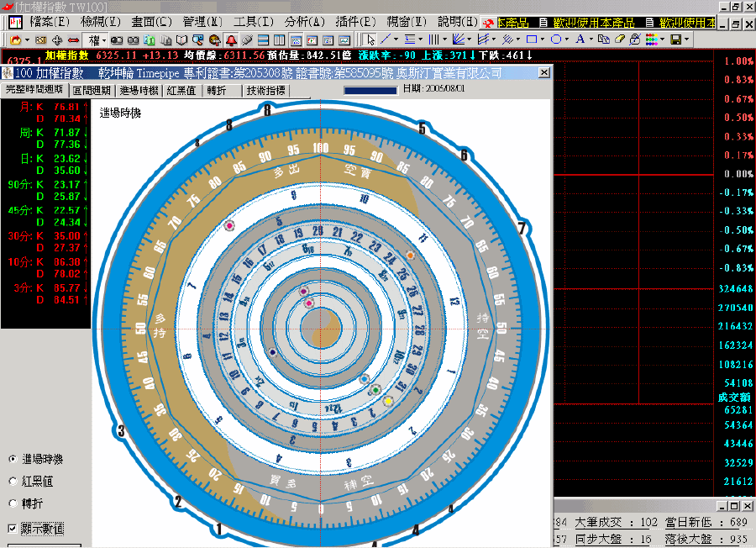Click the red horizontal double-arrow icon
The width and height of the screenshot is (756, 548).
[73, 40]
